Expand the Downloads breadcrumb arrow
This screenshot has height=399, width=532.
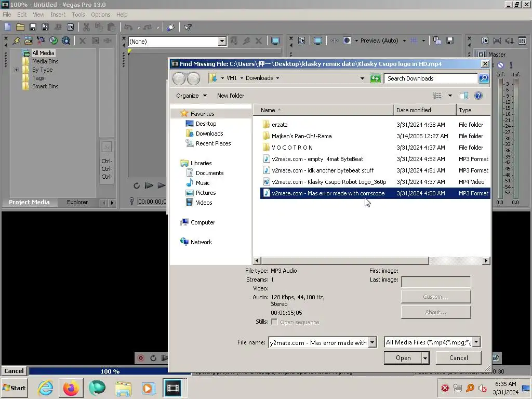277,78
